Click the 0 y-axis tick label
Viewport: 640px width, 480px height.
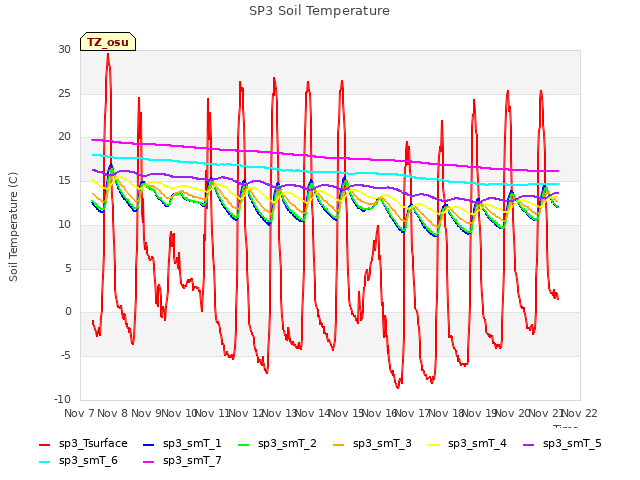(68, 312)
